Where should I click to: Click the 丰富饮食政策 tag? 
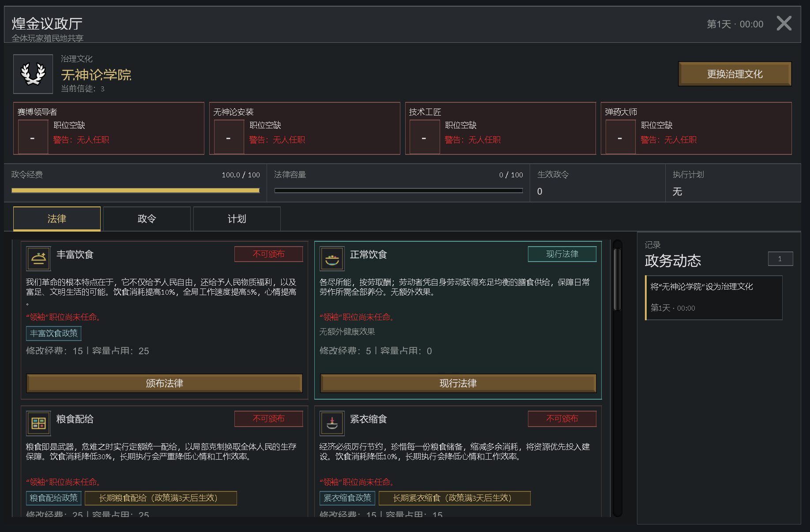54,333
